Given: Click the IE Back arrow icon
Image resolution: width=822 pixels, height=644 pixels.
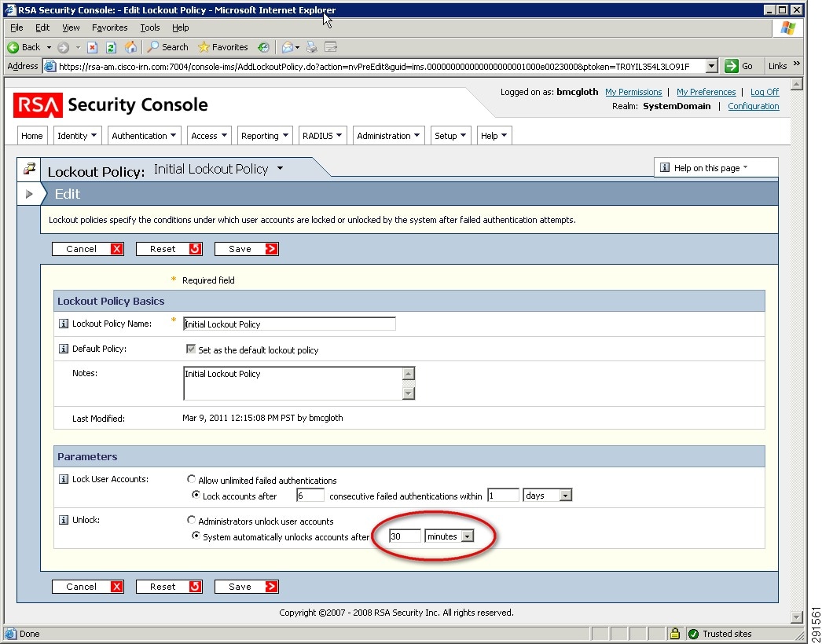Looking at the screenshot, I should click(x=13, y=47).
